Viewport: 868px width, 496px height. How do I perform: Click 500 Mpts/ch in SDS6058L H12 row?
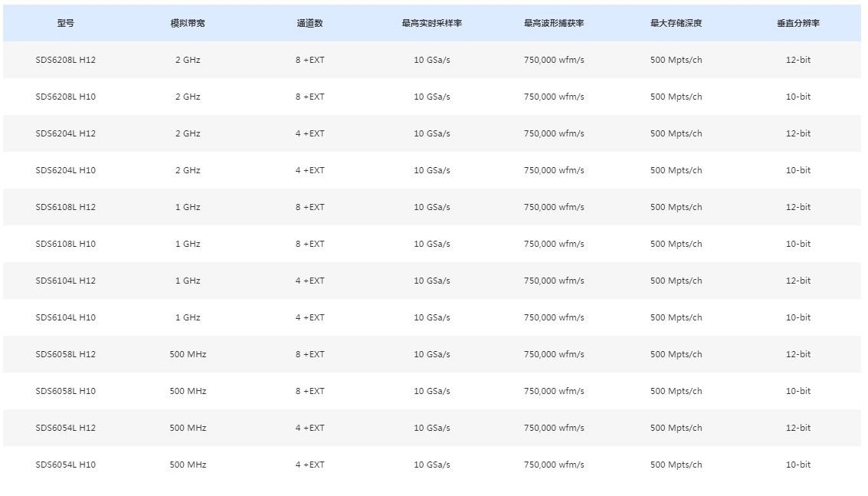pyautogui.click(x=676, y=354)
